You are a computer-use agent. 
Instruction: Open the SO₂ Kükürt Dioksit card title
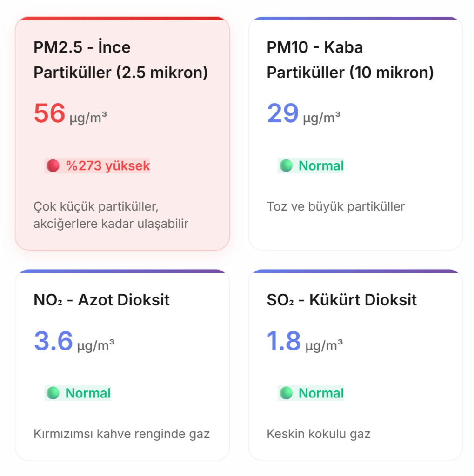341,300
